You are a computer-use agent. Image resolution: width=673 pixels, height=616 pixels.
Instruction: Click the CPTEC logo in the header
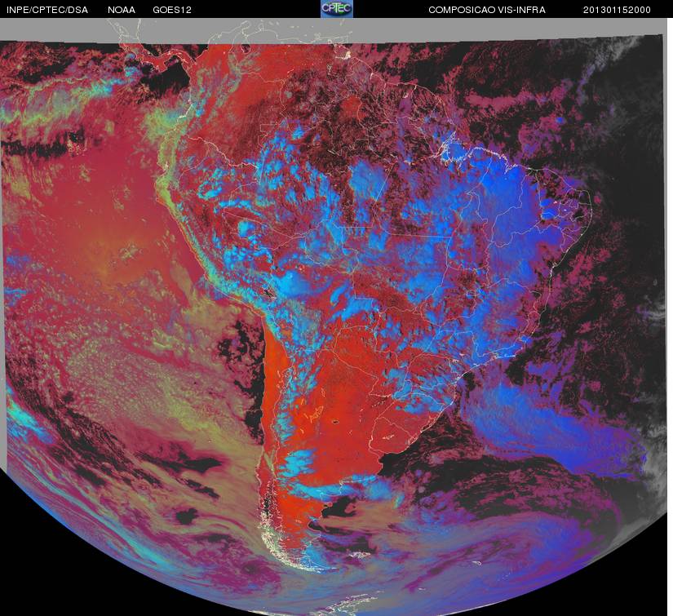(x=337, y=9)
